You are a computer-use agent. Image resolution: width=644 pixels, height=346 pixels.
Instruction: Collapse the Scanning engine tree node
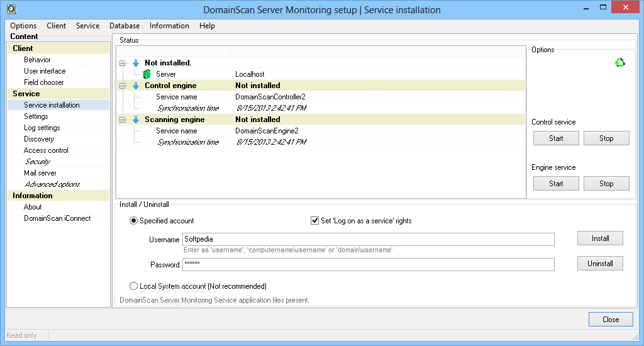pyautogui.click(x=123, y=120)
